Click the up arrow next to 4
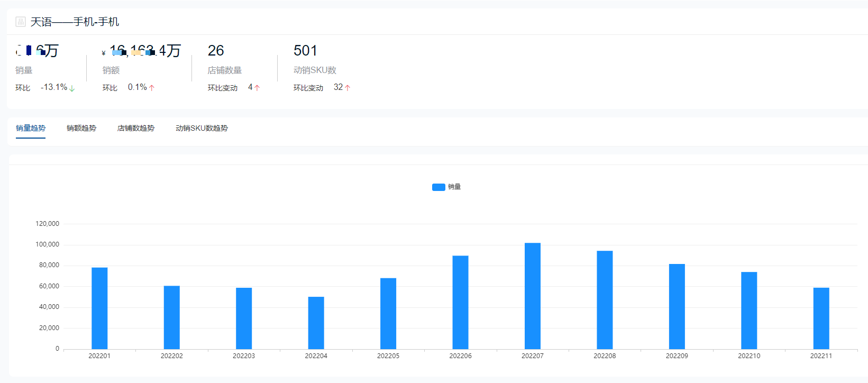This screenshot has height=383, width=868. point(257,88)
